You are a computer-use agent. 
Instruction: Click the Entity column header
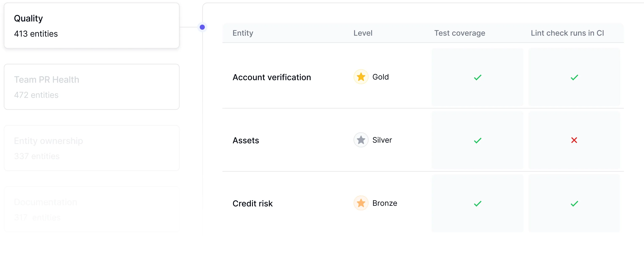point(243,33)
